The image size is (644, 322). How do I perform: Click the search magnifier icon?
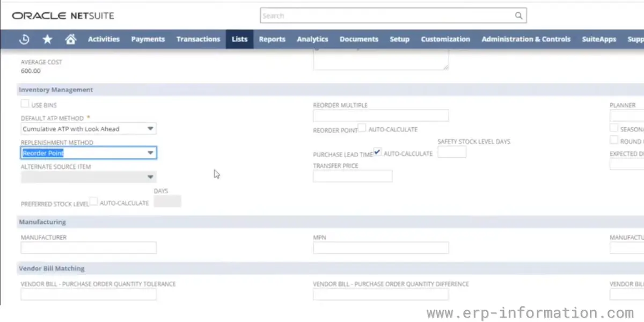(x=518, y=16)
